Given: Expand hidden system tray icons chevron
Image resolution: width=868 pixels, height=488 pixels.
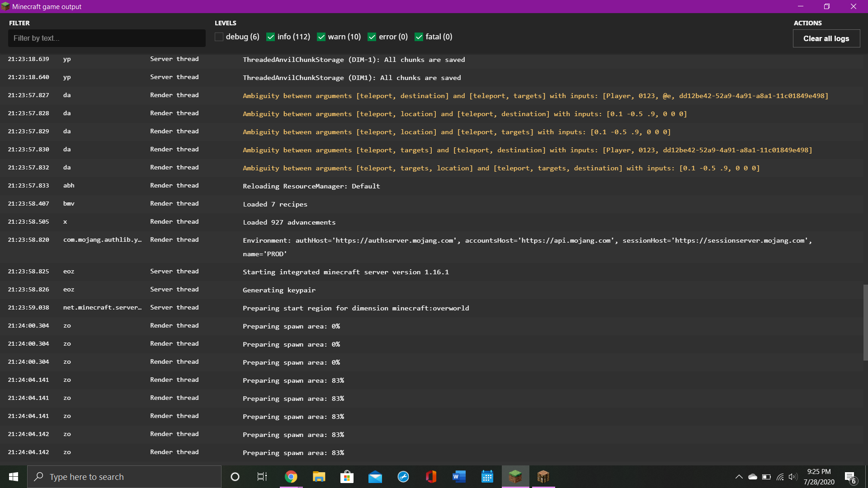Looking at the screenshot, I should click(x=739, y=477).
